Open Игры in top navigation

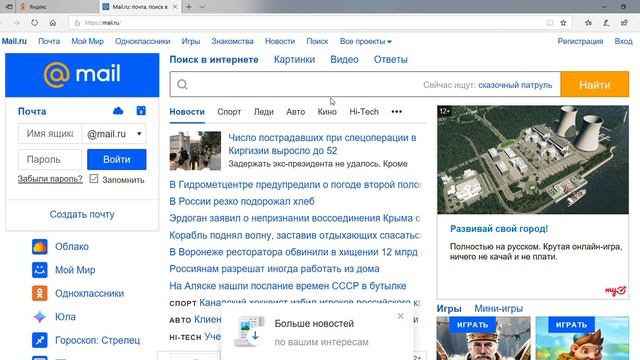tap(191, 41)
